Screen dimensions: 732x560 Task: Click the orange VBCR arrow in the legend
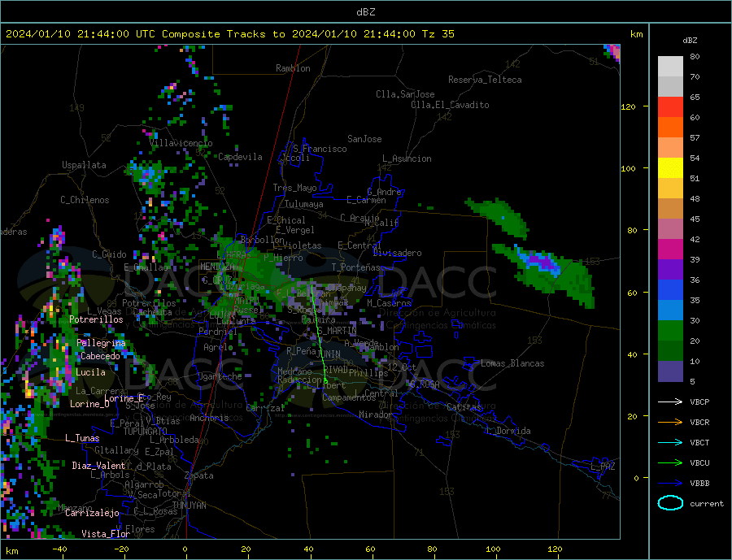(x=670, y=423)
